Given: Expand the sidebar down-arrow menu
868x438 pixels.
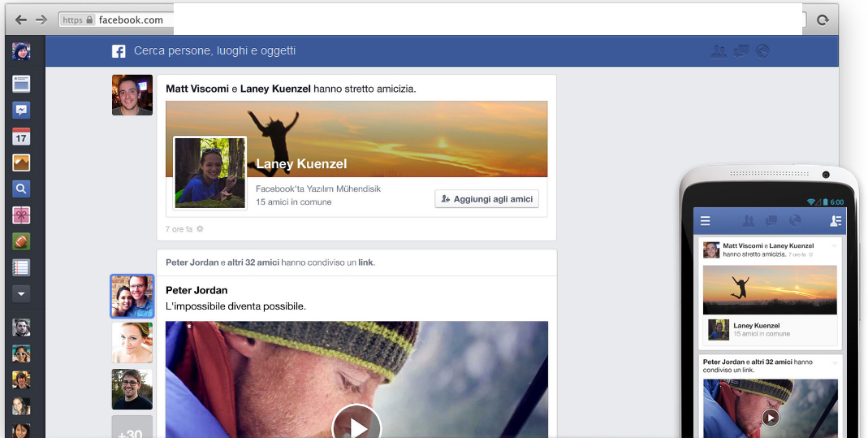Looking at the screenshot, I should click(21, 293).
